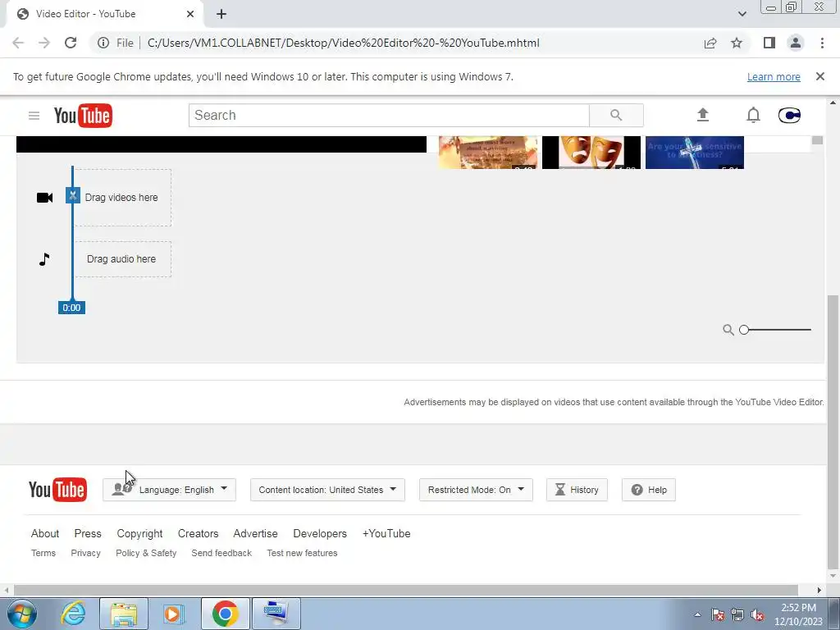Launch Internet Explorer from taskbar
The width and height of the screenshot is (840, 630).
73,614
